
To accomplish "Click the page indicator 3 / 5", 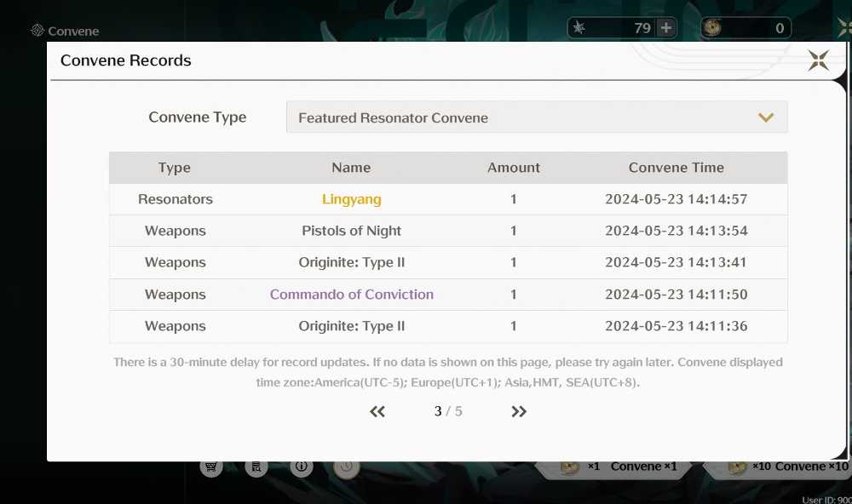I will [x=448, y=412].
